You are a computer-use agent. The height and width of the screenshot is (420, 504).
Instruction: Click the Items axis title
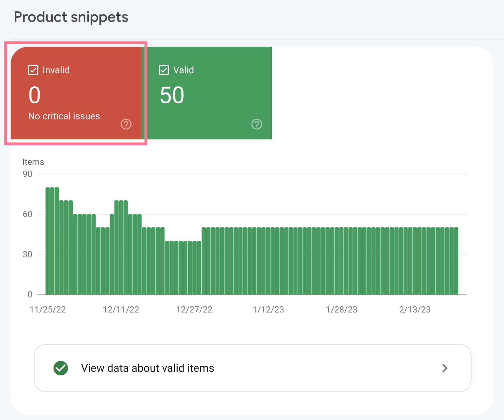pos(33,162)
